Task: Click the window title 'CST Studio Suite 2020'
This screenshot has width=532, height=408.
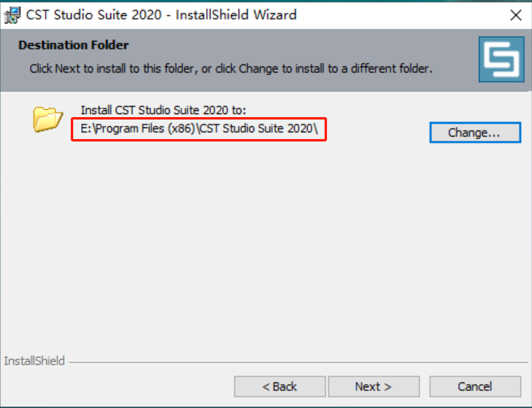Action: click(x=94, y=15)
